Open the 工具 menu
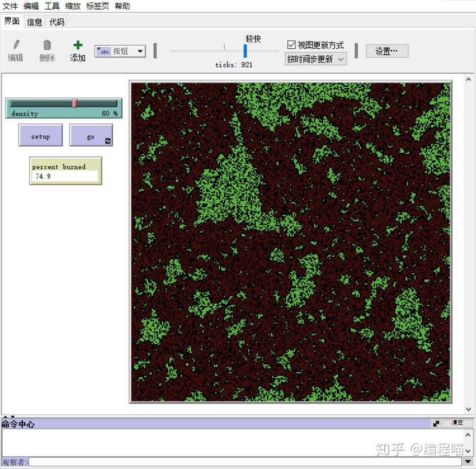476x469 pixels. [52, 6]
